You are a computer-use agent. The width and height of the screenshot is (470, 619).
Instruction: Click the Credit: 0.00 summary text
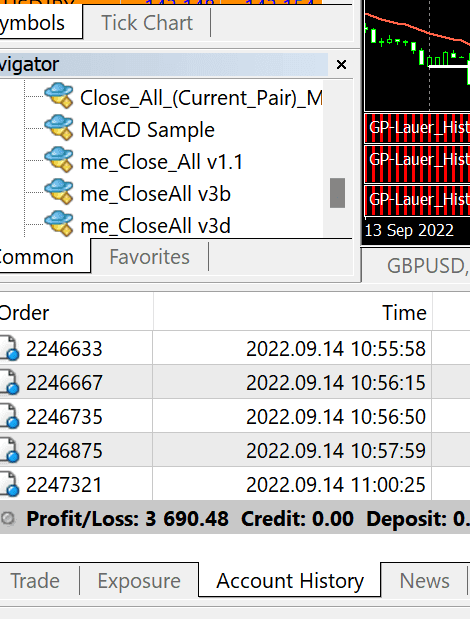click(x=297, y=519)
